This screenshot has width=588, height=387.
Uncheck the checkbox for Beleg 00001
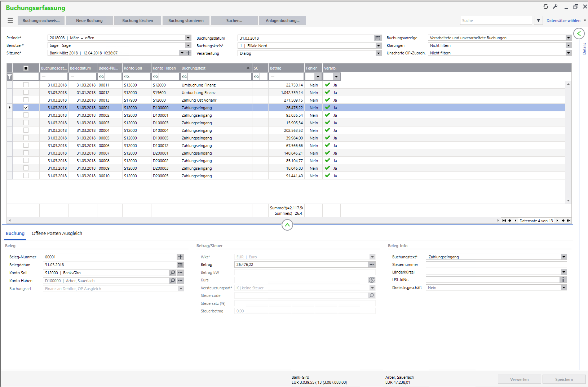point(26,107)
